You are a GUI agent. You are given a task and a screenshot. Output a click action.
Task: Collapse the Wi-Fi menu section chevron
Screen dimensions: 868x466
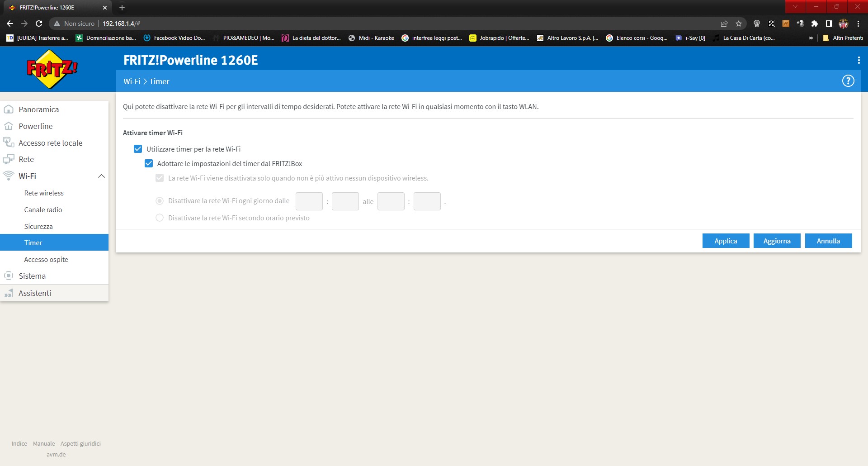[x=101, y=176]
